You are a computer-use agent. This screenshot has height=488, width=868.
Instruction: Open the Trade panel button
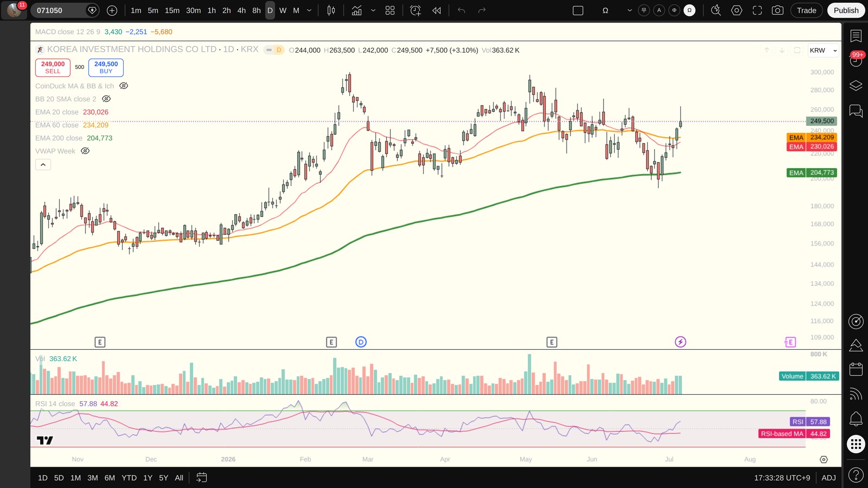(807, 10)
